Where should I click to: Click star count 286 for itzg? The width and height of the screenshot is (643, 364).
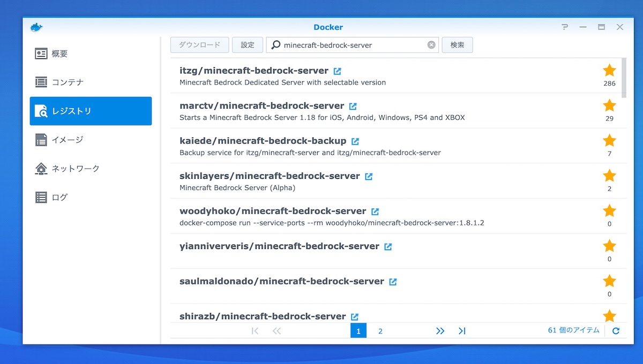tap(609, 84)
